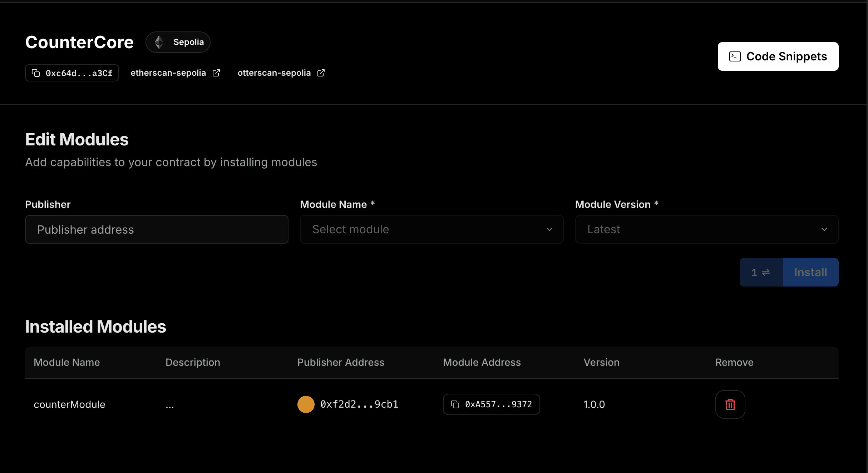Viewport: 868px width, 473px height.
Task: Click external link icon next to otterscan-sepolia
Action: coord(321,73)
